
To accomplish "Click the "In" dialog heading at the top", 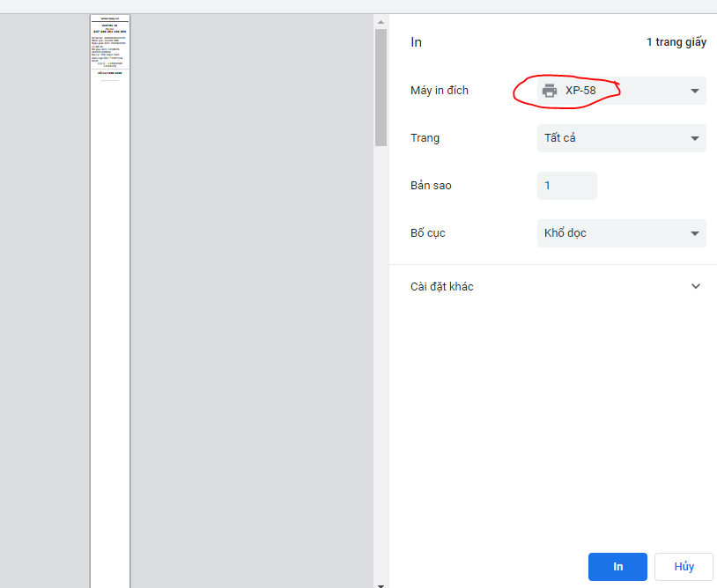I will pyautogui.click(x=417, y=42).
